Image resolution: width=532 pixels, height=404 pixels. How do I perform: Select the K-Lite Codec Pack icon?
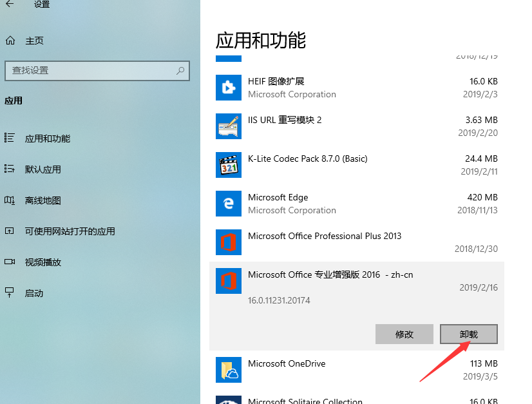229,165
